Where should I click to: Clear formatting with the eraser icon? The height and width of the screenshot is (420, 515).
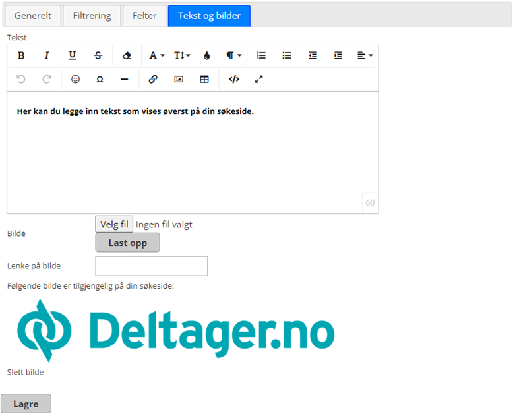click(x=127, y=55)
